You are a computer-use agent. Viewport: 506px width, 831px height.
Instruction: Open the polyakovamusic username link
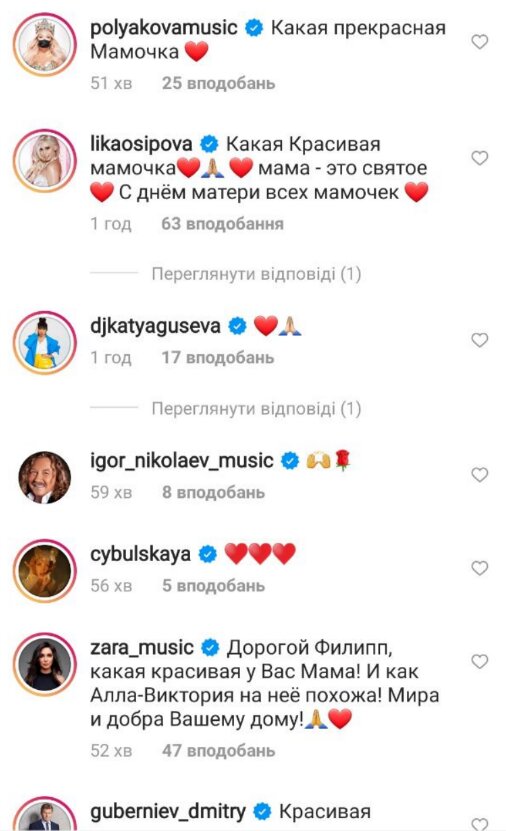pos(164,28)
